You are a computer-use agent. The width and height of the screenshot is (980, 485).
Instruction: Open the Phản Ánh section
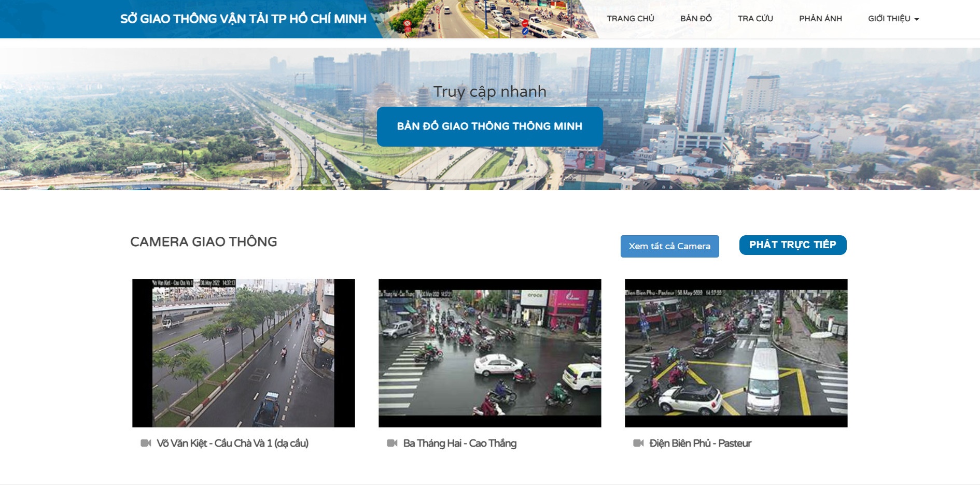tap(820, 18)
